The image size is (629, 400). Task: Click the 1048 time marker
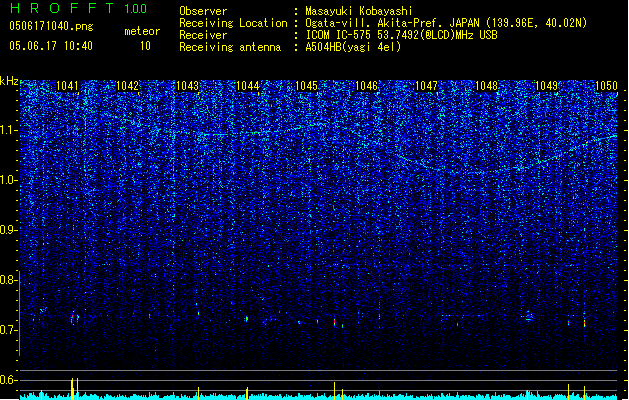486,86
